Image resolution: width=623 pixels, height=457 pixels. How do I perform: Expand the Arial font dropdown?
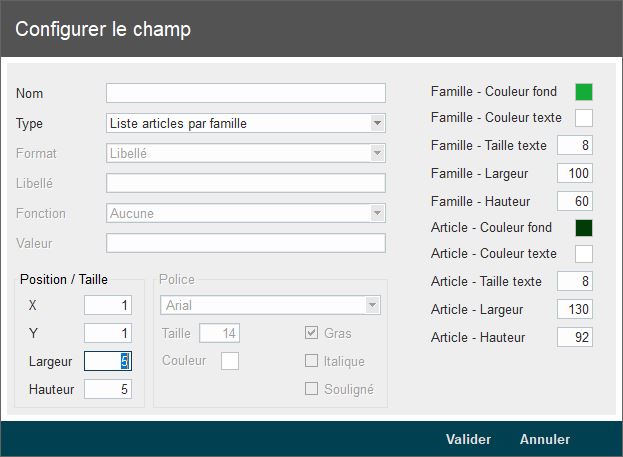point(372,305)
